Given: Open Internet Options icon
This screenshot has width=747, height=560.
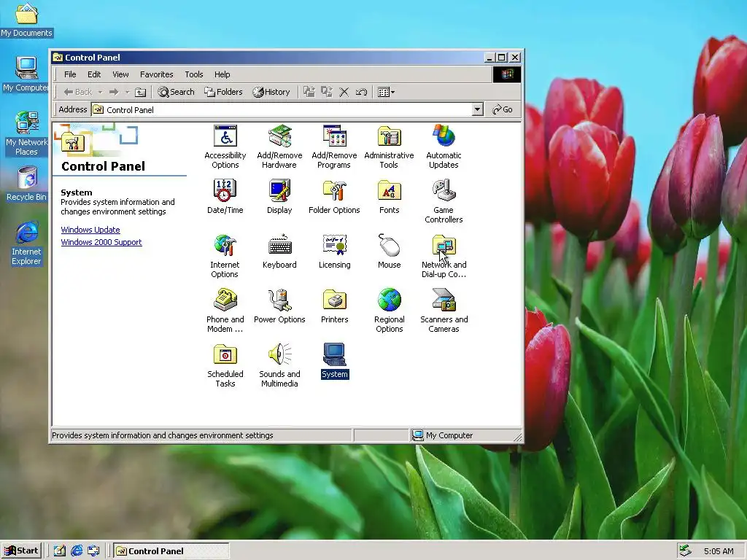Looking at the screenshot, I should click(x=225, y=246).
